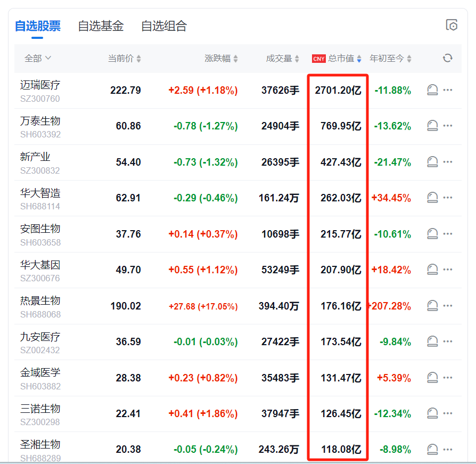Open 华大智造 stock page
Viewport: 476px width, 464px height.
[40, 193]
